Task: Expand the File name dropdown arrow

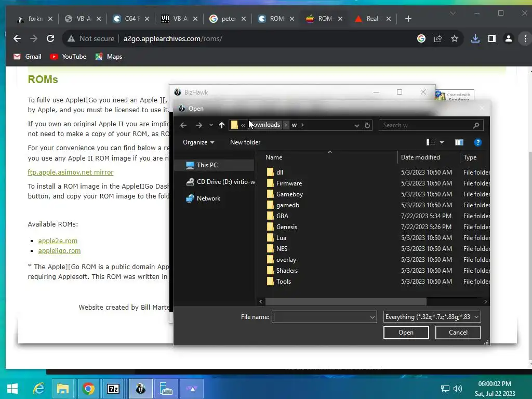Action: point(372,317)
